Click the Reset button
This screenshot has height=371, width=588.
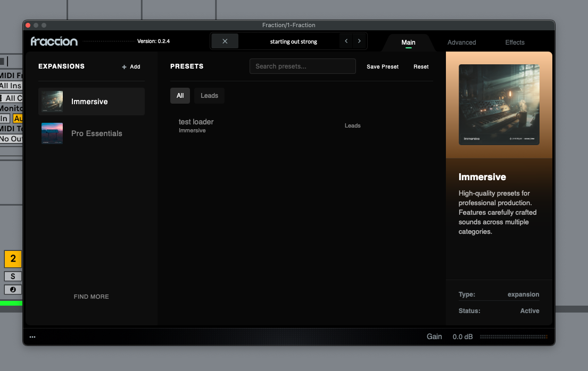point(421,66)
